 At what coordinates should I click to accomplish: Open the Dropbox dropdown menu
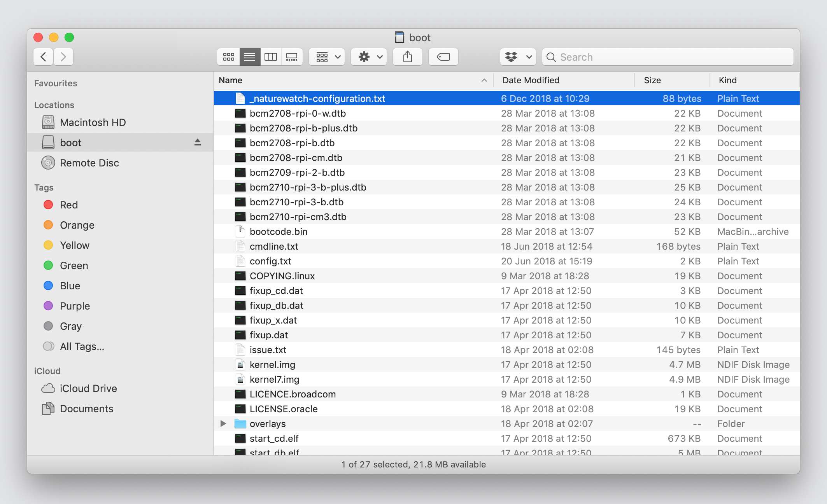518,57
